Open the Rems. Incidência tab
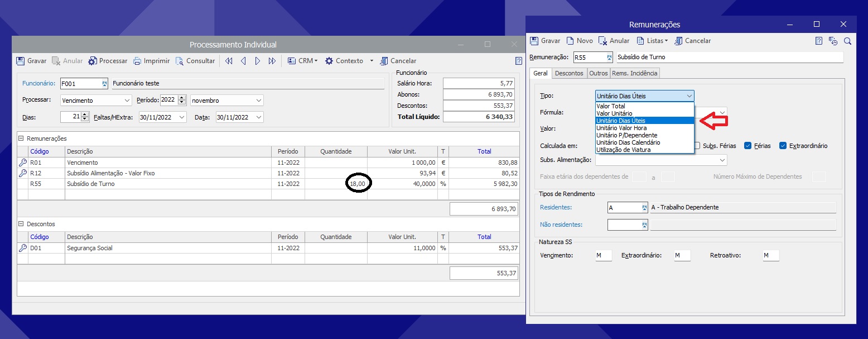This screenshot has width=868, height=339. (x=635, y=73)
